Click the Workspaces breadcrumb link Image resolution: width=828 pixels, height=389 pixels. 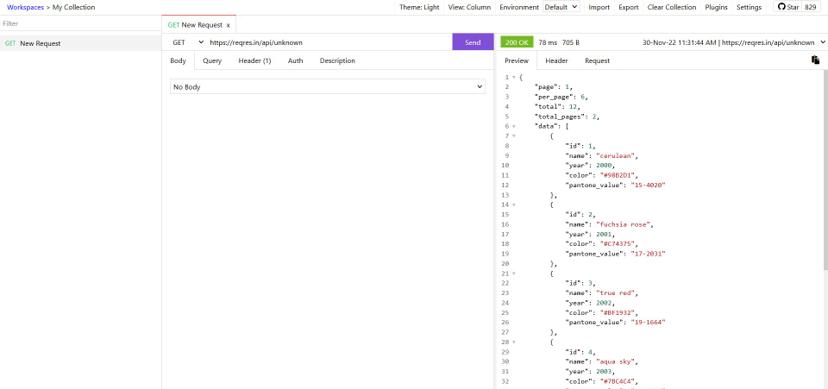coord(25,7)
